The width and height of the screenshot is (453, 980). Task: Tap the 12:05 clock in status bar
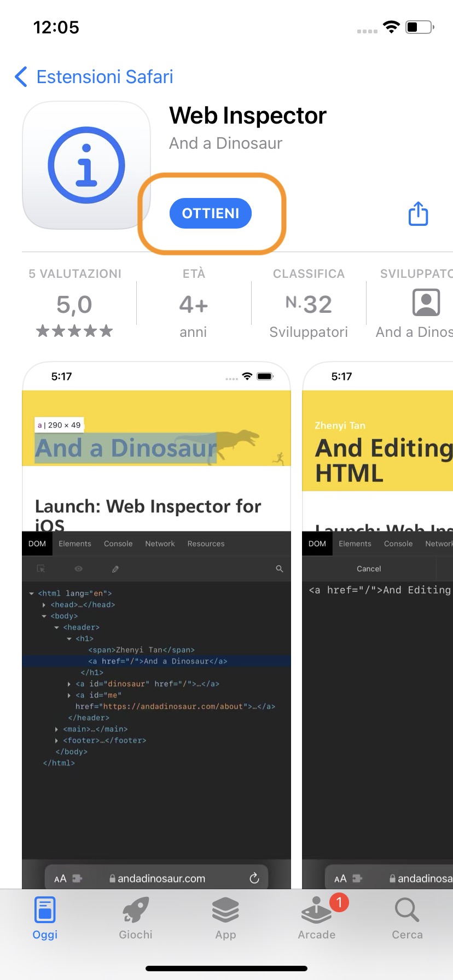pyautogui.click(x=56, y=27)
